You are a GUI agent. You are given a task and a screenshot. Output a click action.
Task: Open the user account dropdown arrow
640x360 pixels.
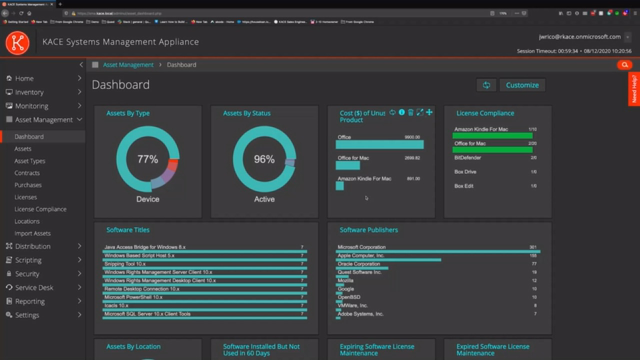pyautogui.click(x=628, y=37)
